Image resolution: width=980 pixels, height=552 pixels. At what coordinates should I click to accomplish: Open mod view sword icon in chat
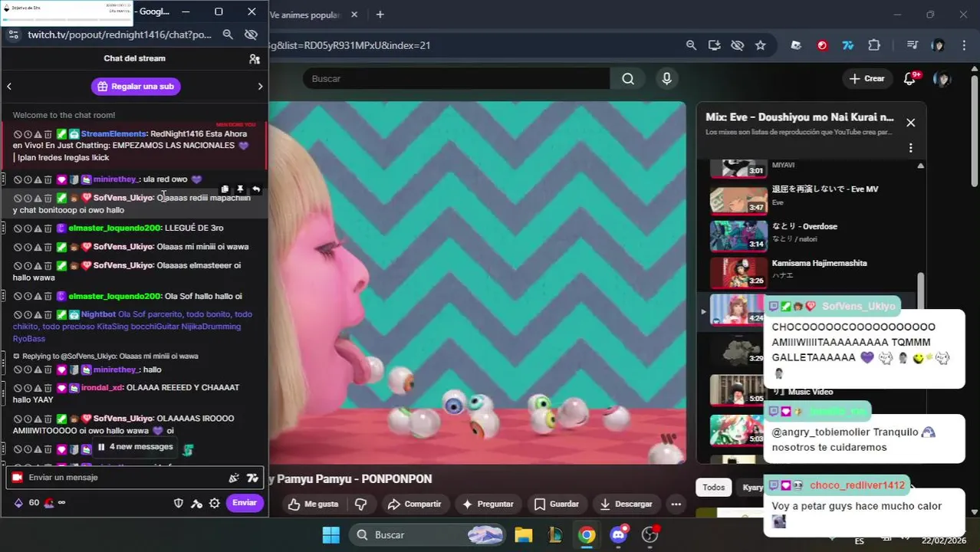click(197, 503)
